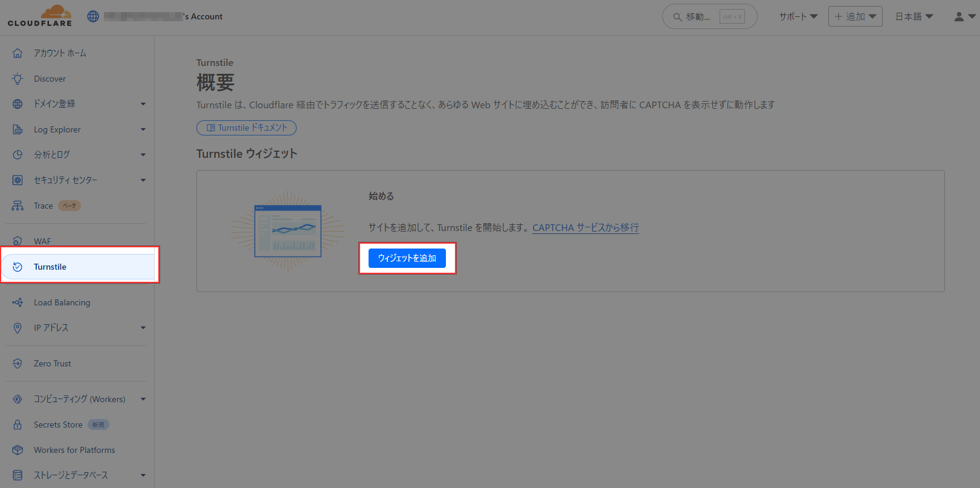
Task: Click the 分析とログ pie chart icon
Action: click(18, 155)
